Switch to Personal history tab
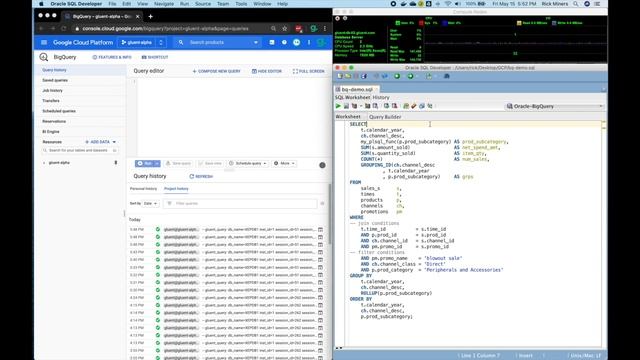 143,189
